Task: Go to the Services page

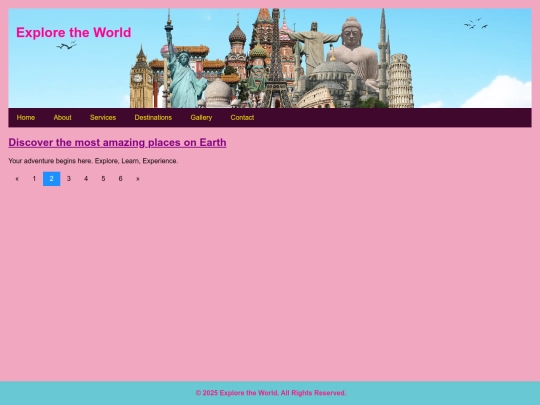Action: click(103, 118)
